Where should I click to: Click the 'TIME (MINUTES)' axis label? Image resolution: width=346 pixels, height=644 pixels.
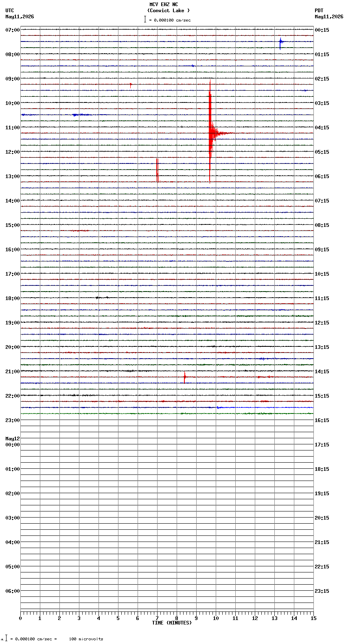172,623
